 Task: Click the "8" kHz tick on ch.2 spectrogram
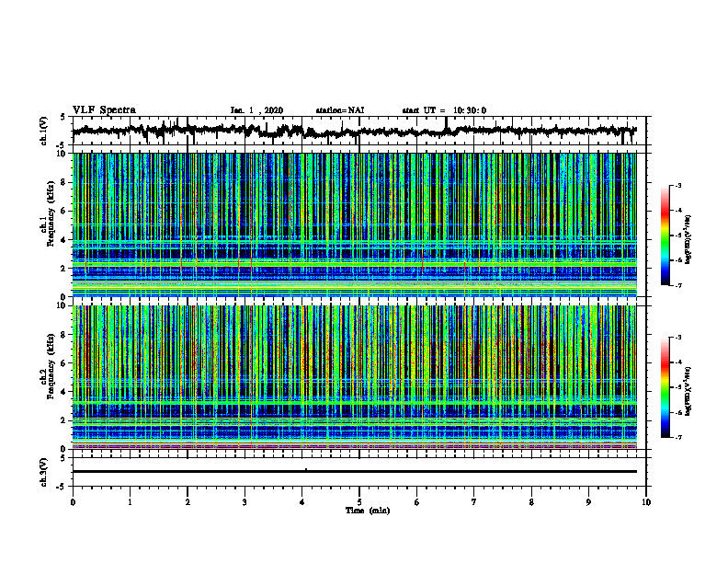(64, 335)
